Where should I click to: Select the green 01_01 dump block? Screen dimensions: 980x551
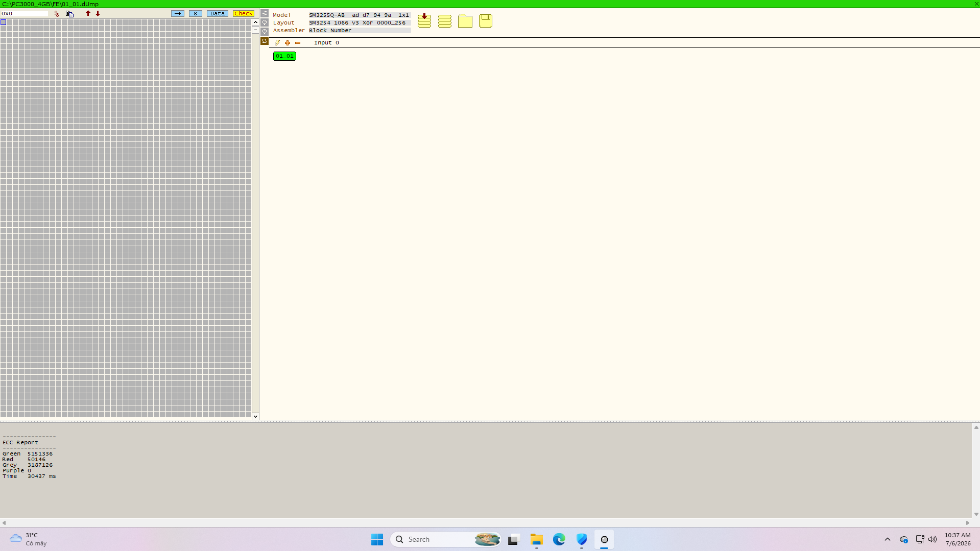[x=285, y=56]
